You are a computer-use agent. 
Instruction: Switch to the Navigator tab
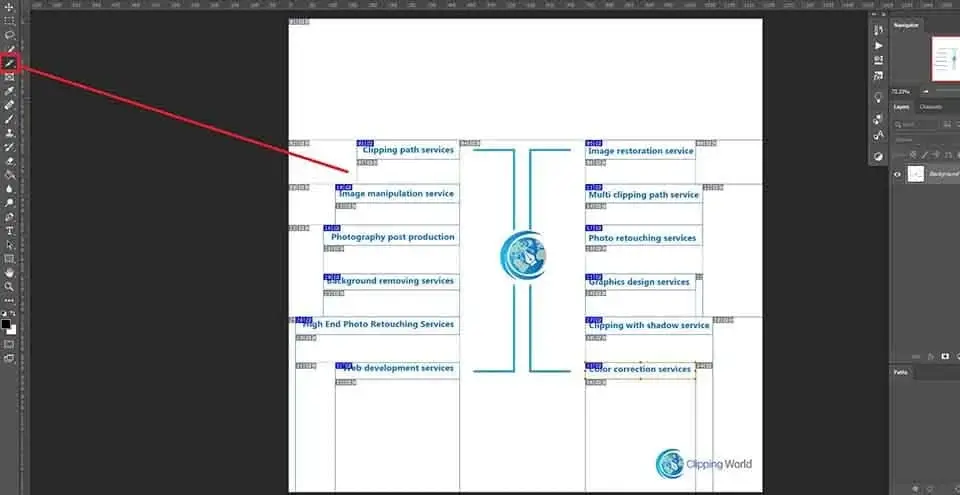point(906,25)
